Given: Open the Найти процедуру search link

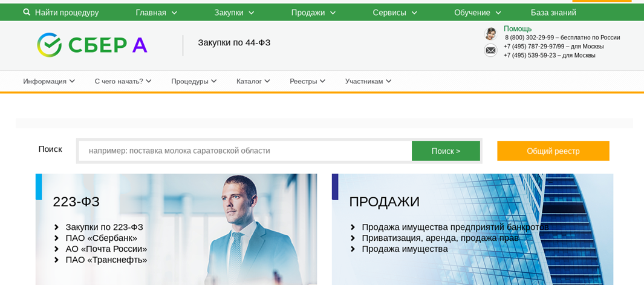Looking at the screenshot, I should pos(67,13).
